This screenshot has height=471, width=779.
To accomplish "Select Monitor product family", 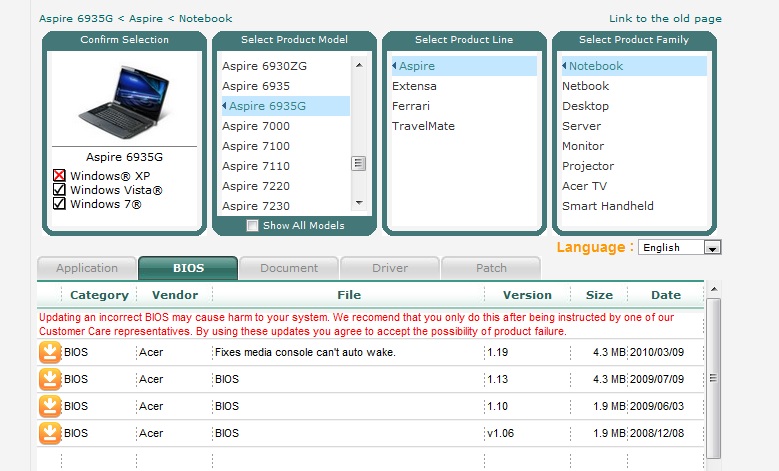I will coord(634,146).
